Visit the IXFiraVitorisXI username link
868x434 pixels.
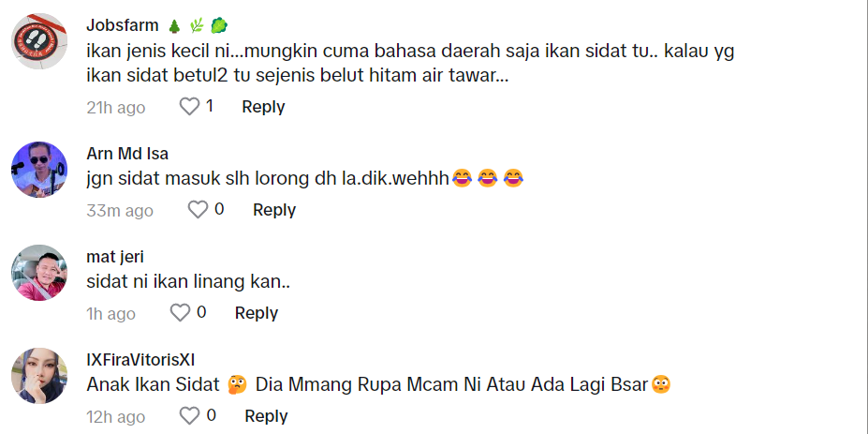click(140, 360)
